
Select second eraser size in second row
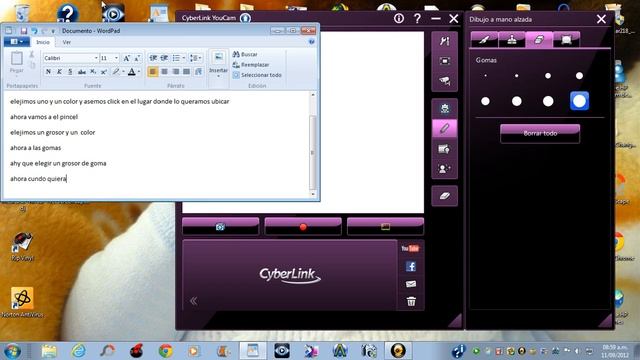tap(517, 101)
